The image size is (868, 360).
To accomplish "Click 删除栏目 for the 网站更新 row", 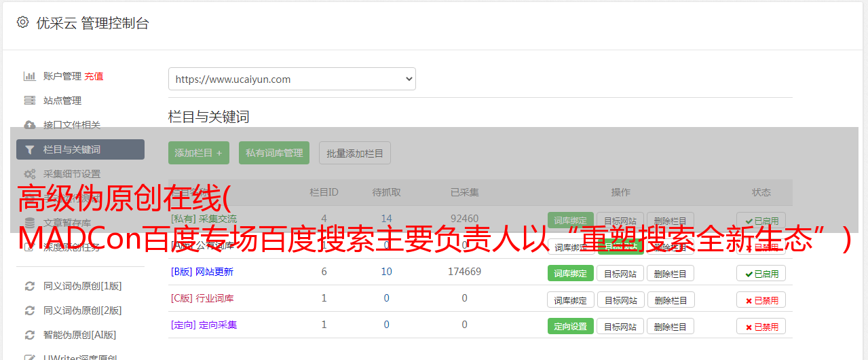I will click(x=671, y=273).
